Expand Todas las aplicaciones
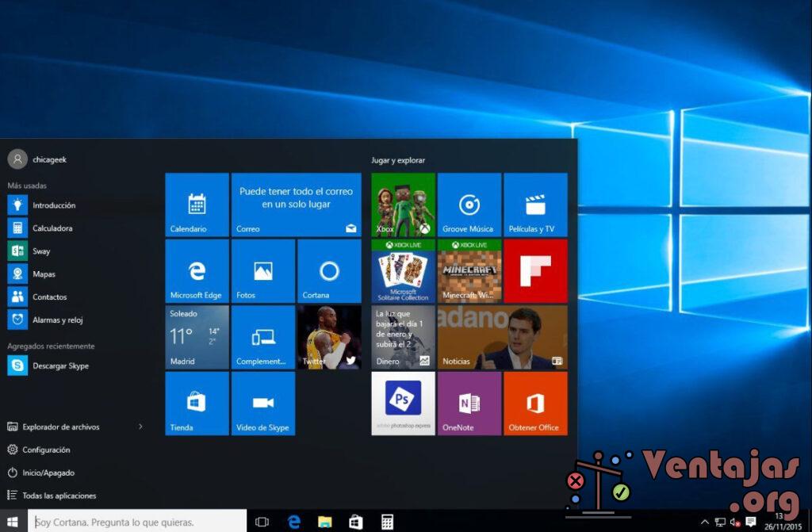Screen dimensions: 812x532 (x=52, y=496)
